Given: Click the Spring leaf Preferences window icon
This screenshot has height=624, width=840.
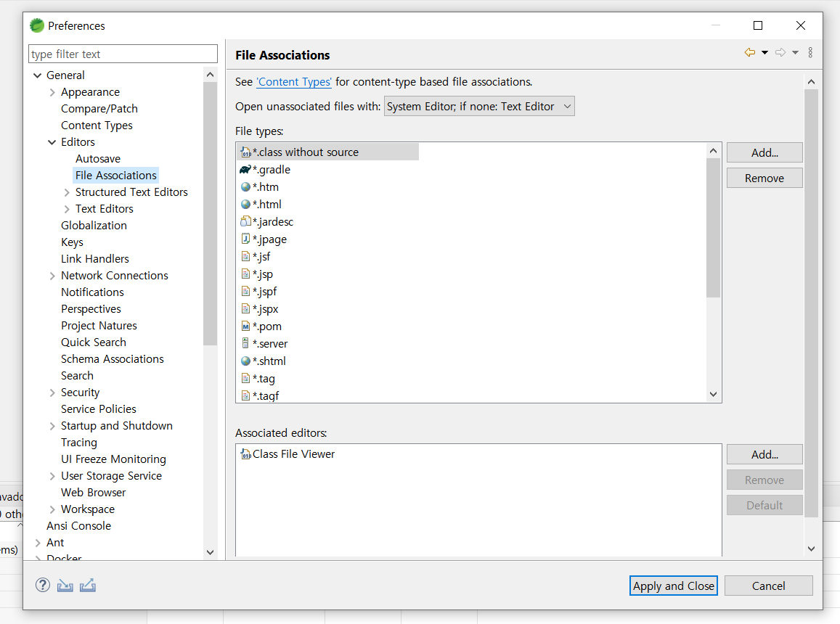Looking at the screenshot, I should pyautogui.click(x=37, y=25).
